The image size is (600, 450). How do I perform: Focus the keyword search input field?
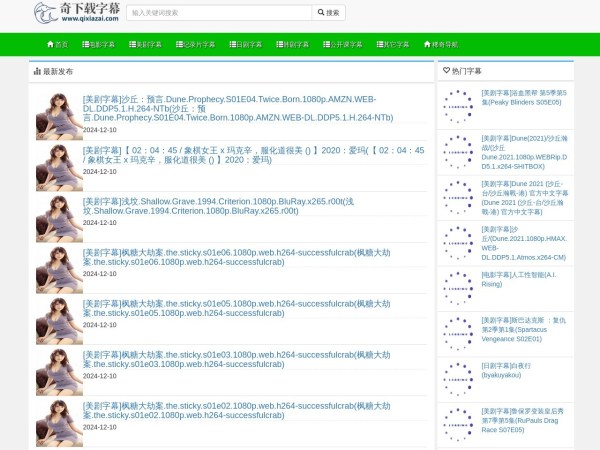(218, 13)
